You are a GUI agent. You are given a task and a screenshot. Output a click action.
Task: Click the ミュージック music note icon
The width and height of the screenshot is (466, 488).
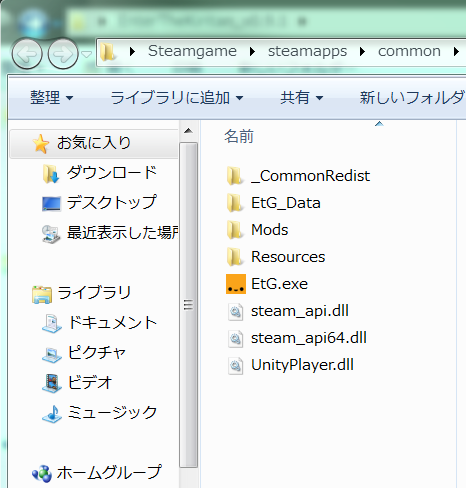52,414
